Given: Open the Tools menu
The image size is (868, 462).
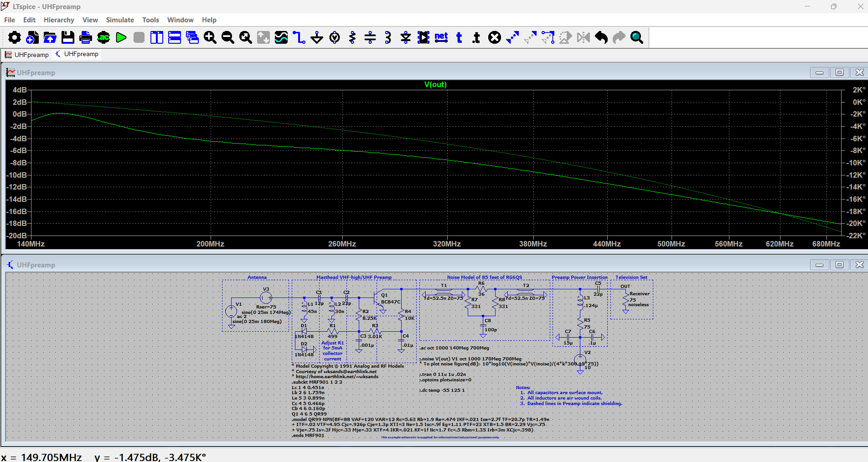Looking at the screenshot, I should (x=150, y=20).
